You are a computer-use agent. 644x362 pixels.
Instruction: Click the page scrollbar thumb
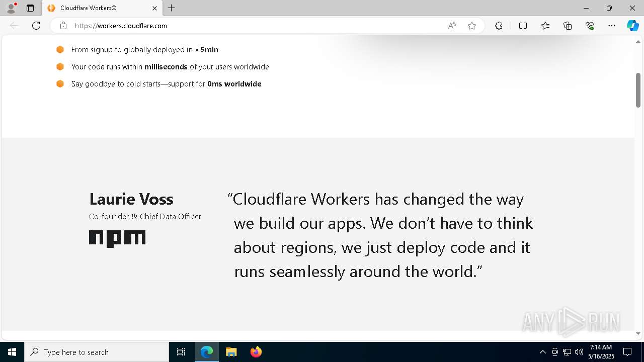tap(638, 90)
